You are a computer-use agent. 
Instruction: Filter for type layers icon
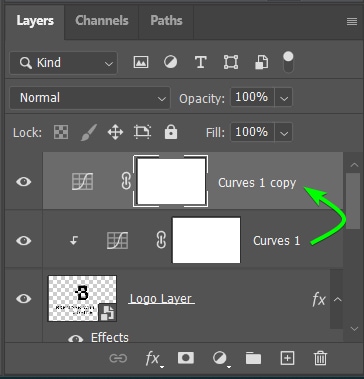click(x=200, y=62)
